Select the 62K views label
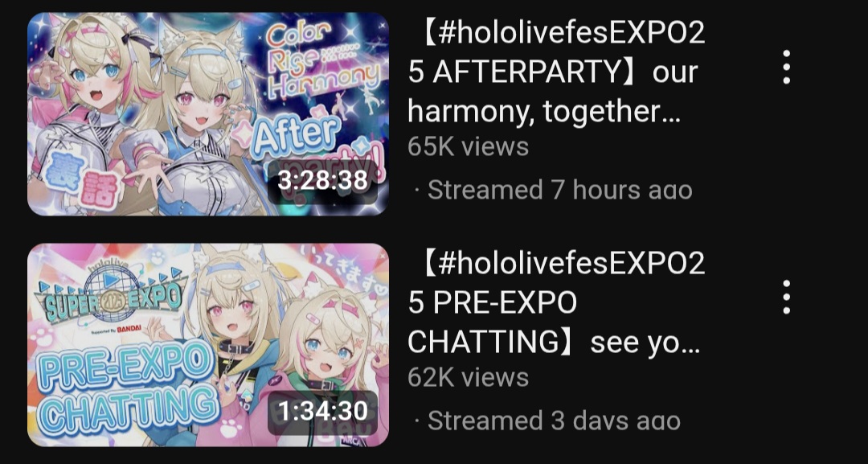 tap(469, 378)
